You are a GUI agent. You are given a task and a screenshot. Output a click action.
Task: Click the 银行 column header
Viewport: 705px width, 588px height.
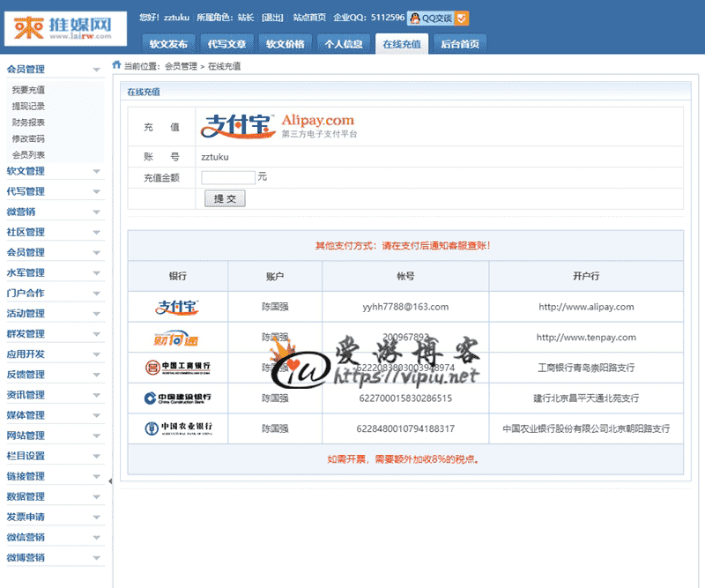(x=178, y=276)
